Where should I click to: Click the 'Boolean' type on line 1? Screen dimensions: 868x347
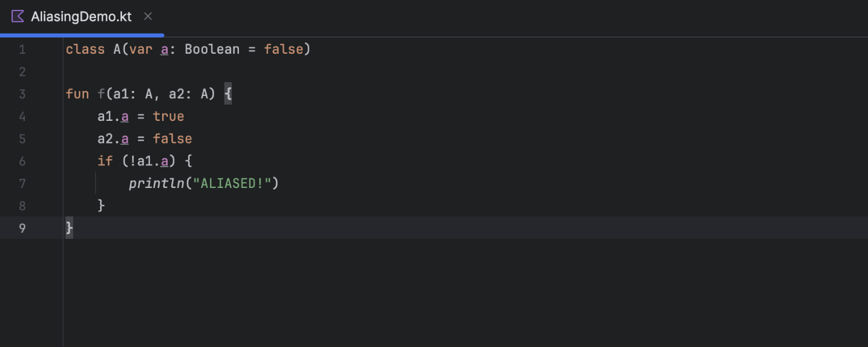point(212,50)
